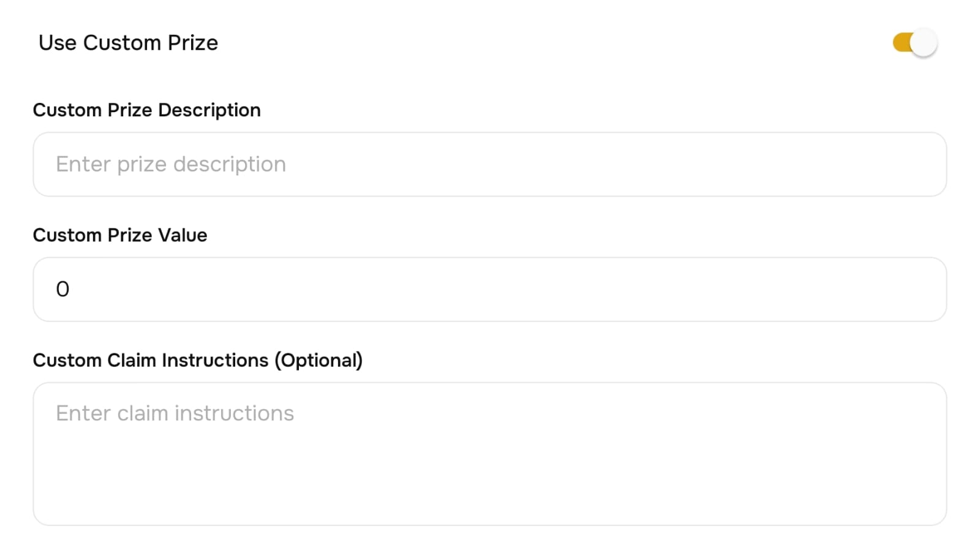
Task: Click the "Enter prize description" placeholder text
Action: click(x=171, y=164)
